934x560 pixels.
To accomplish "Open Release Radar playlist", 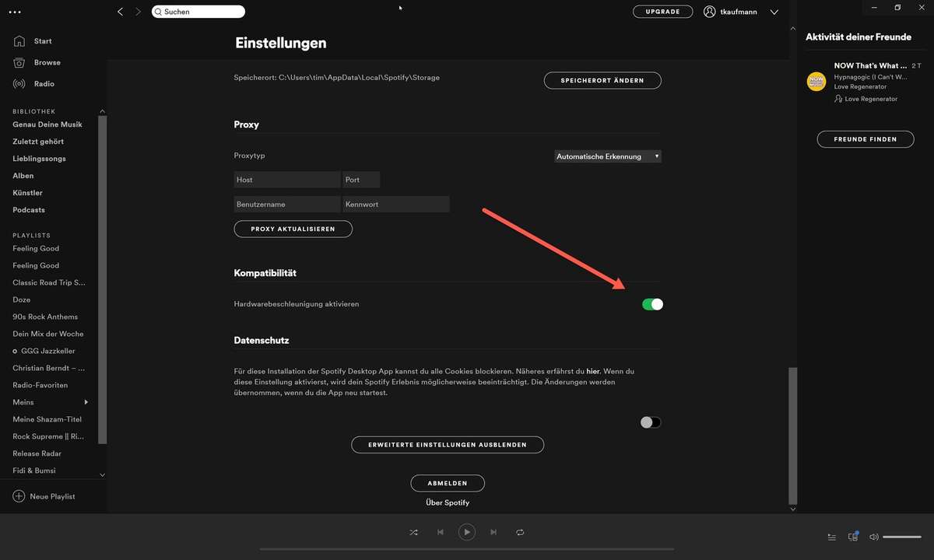I will [x=37, y=453].
